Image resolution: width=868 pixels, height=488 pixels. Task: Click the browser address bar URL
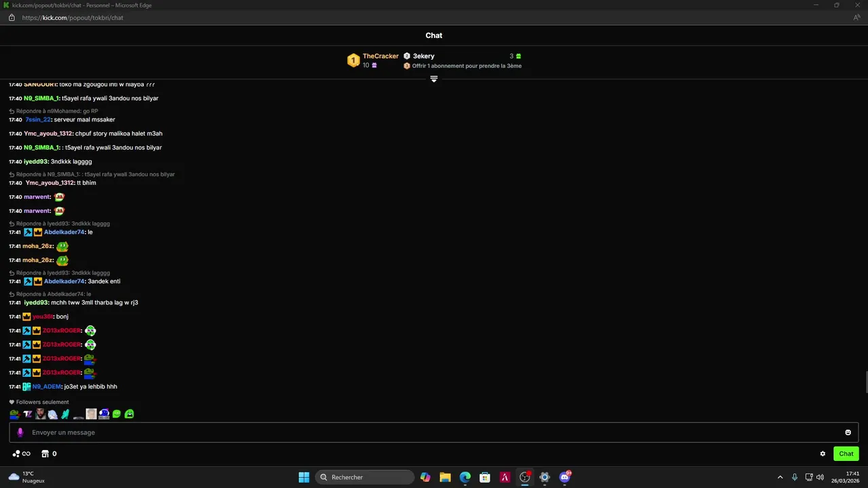coord(73,18)
